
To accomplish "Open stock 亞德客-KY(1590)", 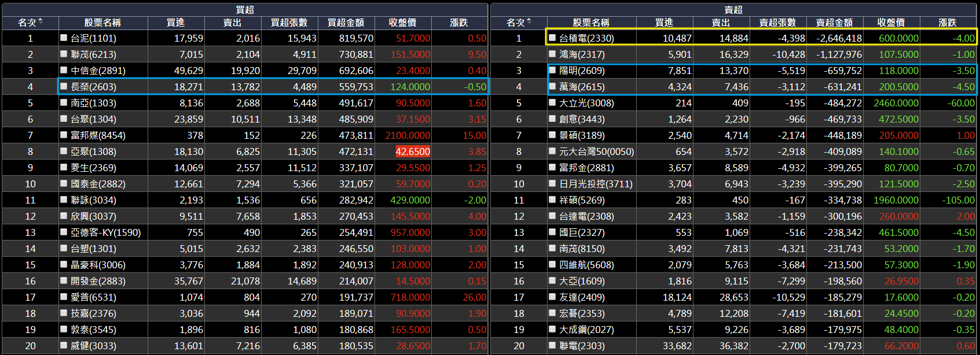I will click(x=105, y=232).
